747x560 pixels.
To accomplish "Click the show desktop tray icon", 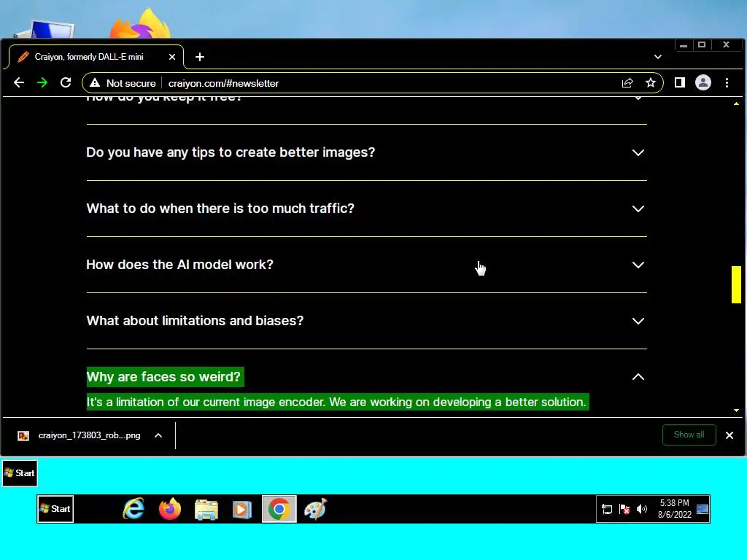I will (703, 510).
